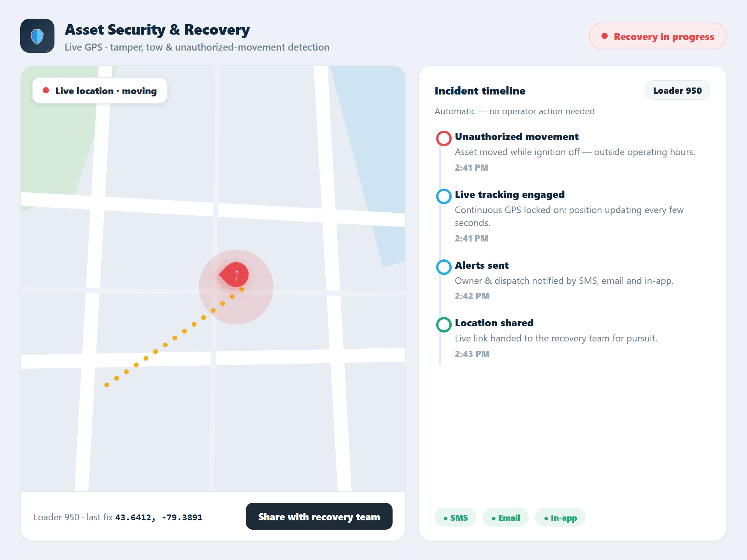Click the Alerts sent timeline circle

tap(444, 267)
